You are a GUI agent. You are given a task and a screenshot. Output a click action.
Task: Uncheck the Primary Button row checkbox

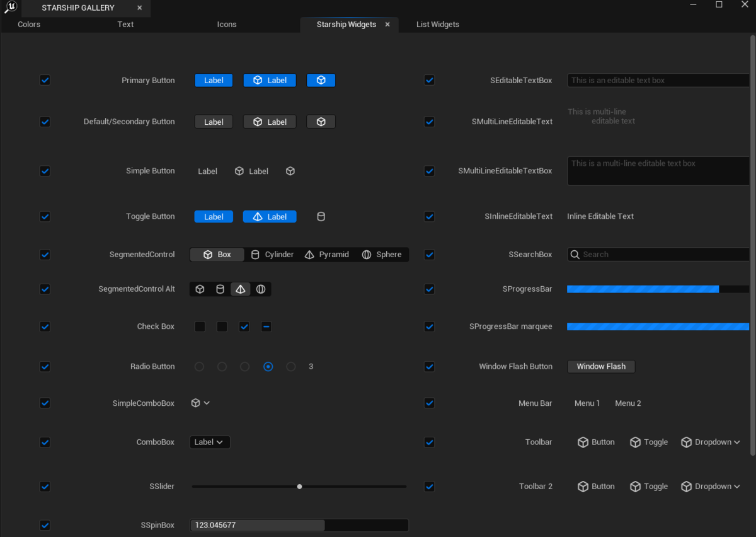click(x=45, y=80)
